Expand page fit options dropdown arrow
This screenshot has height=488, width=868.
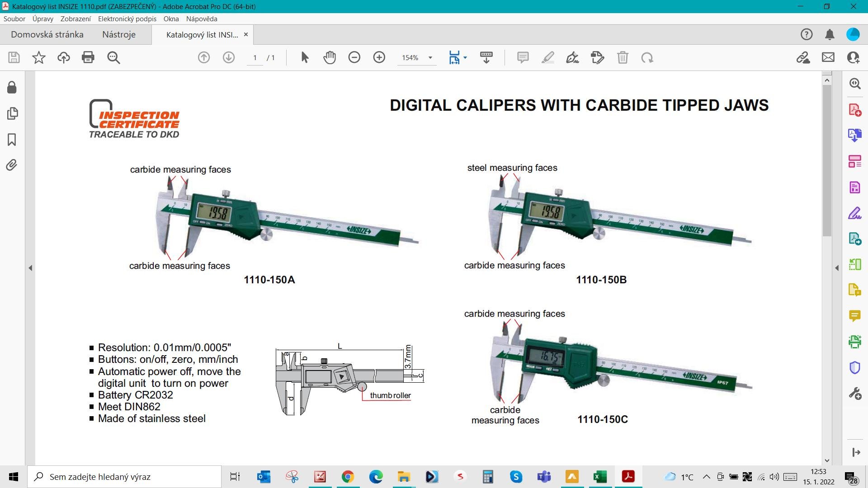pyautogui.click(x=465, y=57)
